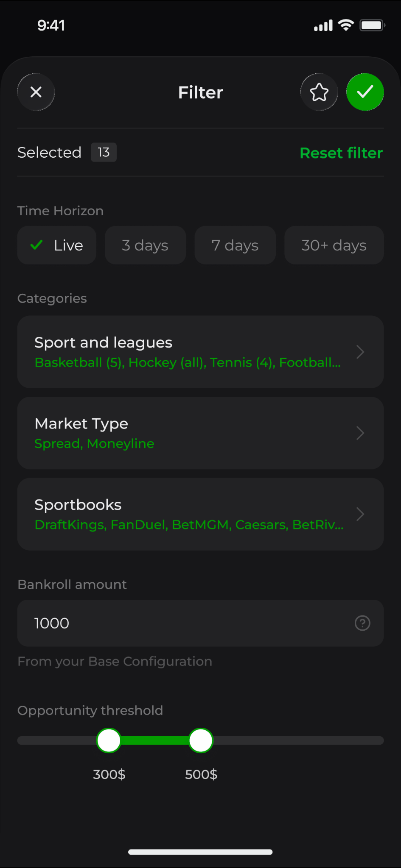Expand Sportbooks chevron arrow
This screenshot has height=868, width=401.
click(360, 514)
